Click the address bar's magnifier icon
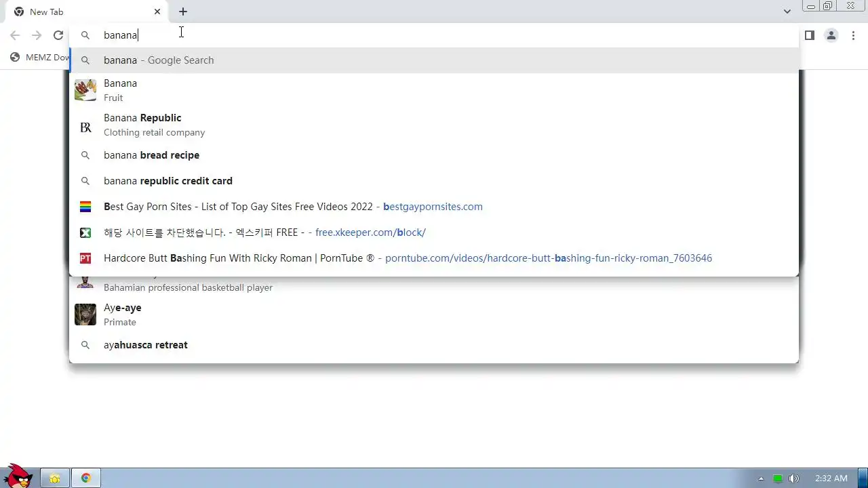 [x=85, y=35]
